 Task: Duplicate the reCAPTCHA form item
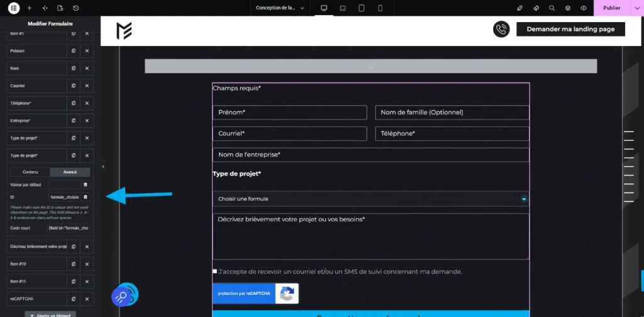click(x=74, y=299)
